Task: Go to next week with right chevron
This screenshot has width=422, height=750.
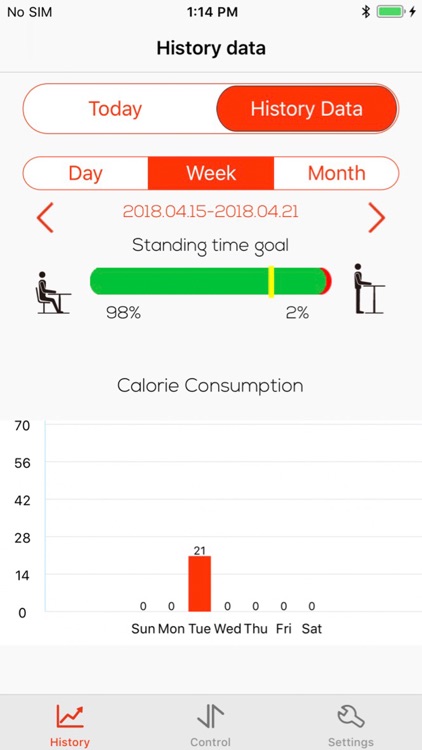Action: pyautogui.click(x=377, y=218)
